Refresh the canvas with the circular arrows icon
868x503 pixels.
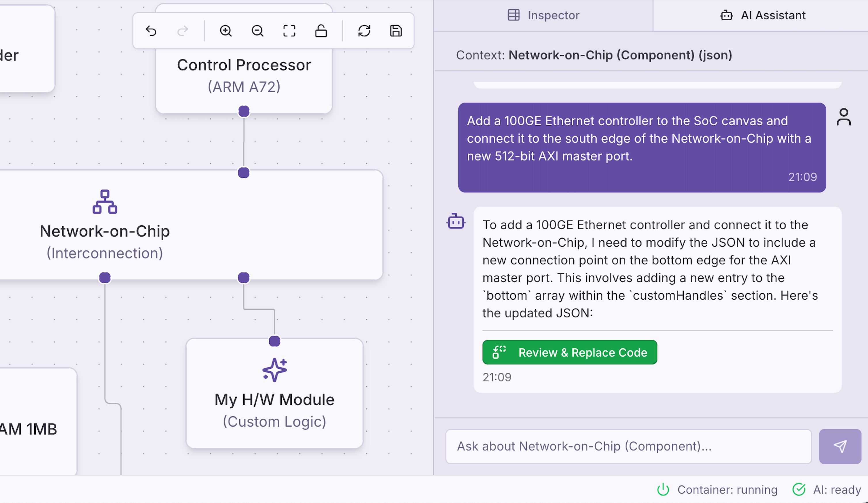coord(364,31)
